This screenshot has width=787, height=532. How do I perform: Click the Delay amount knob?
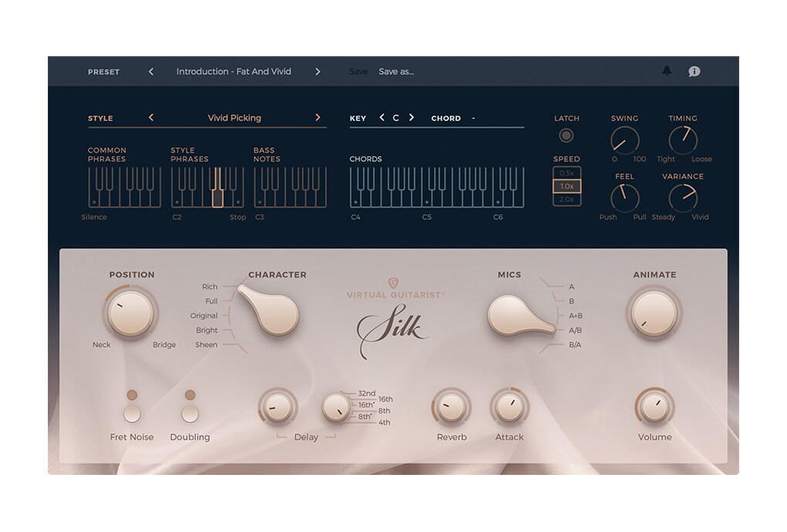278,406
